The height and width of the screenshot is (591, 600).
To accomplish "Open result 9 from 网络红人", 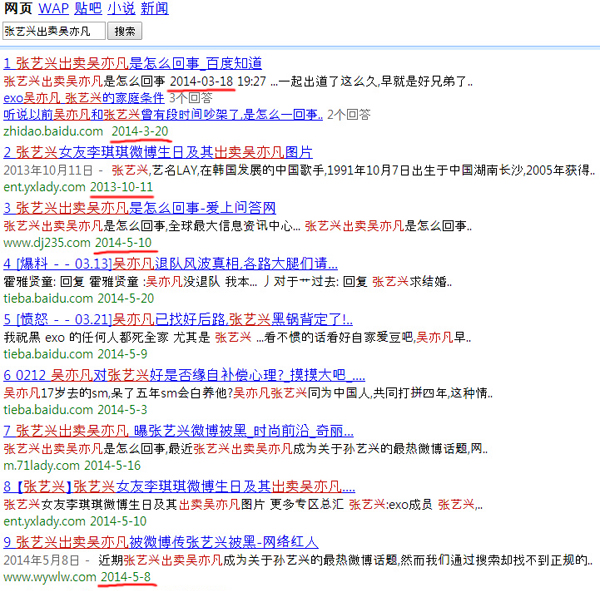I will coord(160,543).
